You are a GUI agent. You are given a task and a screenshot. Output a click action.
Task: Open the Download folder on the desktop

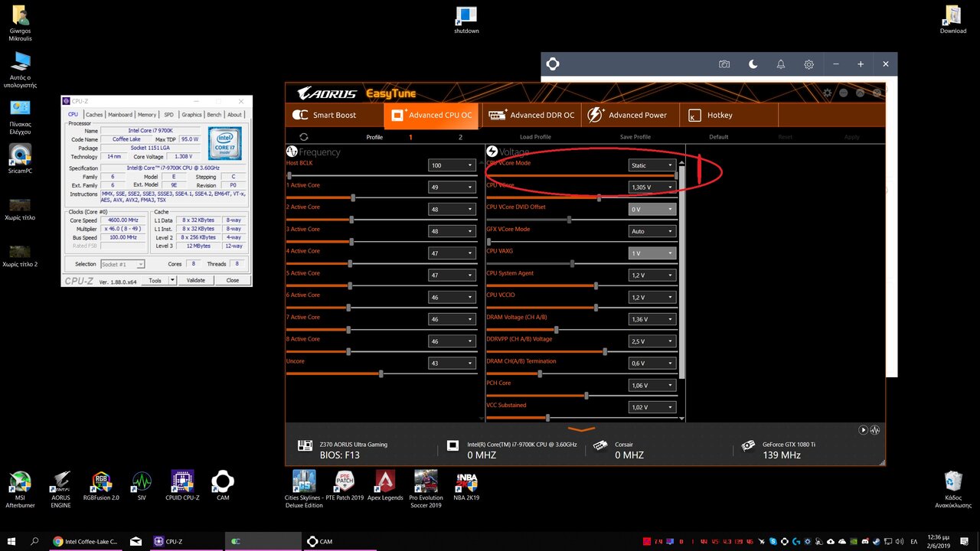click(x=953, y=20)
